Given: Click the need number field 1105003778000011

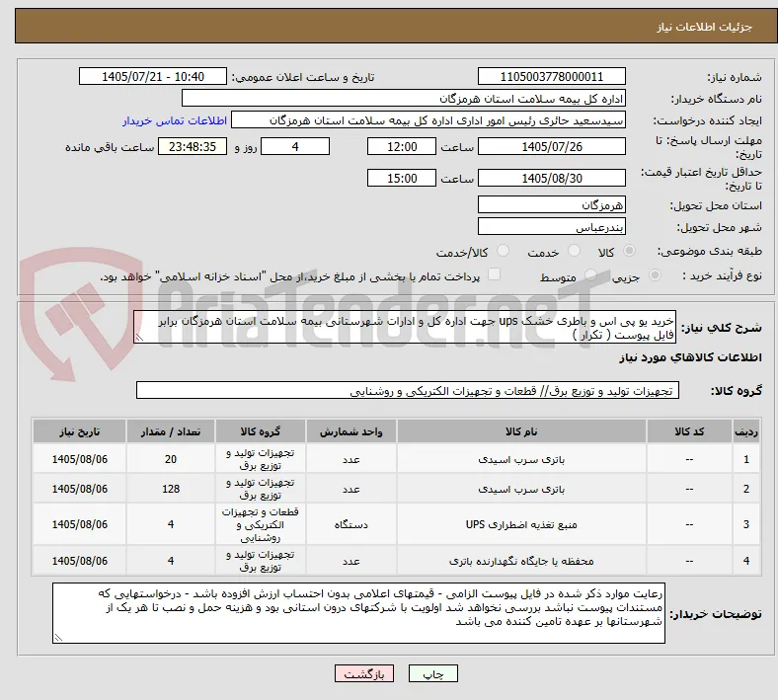Looking at the screenshot, I should click(551, 76).
